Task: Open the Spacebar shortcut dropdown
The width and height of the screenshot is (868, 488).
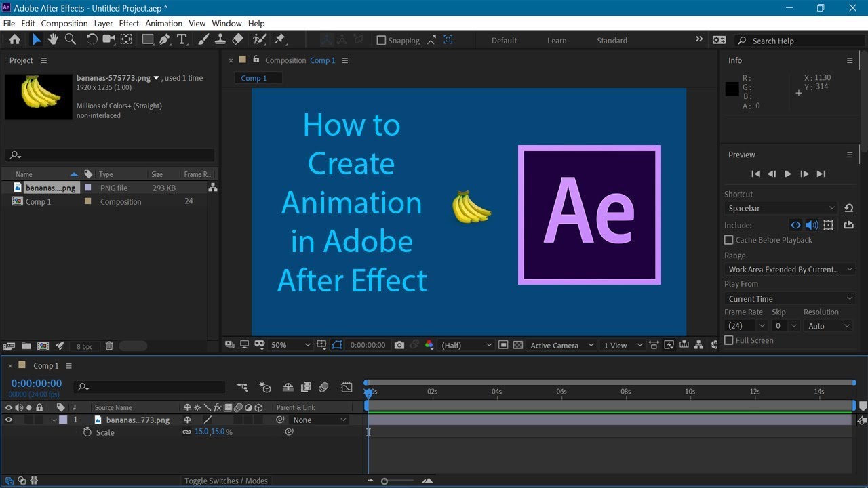Action: coord(782,208)
